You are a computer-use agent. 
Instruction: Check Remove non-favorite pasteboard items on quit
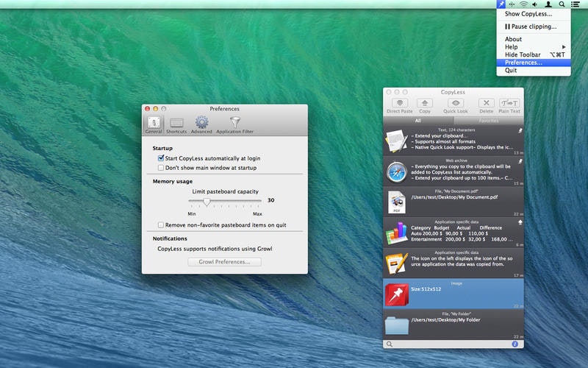pyautogui.click(x=162, y=225)
